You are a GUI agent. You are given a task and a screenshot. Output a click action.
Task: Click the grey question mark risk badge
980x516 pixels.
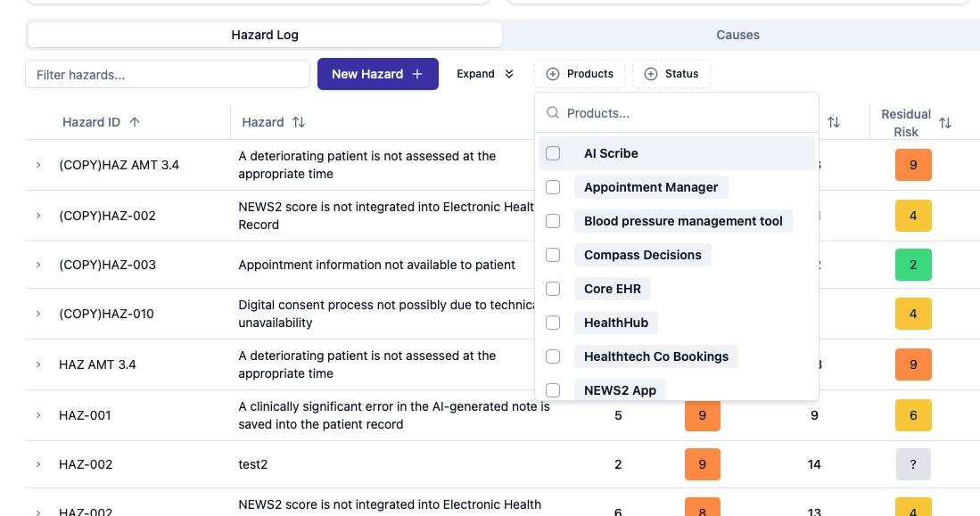click(x=913, y=464)
